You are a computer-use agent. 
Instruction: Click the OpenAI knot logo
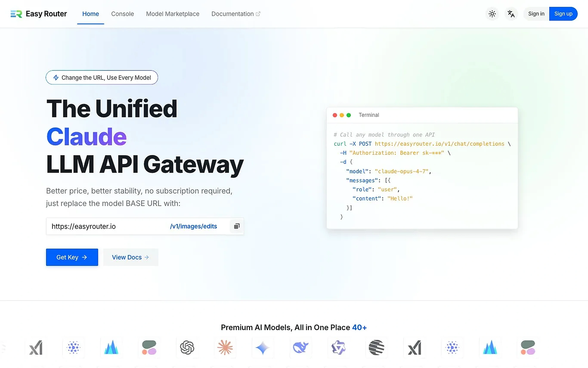(187, 347)
